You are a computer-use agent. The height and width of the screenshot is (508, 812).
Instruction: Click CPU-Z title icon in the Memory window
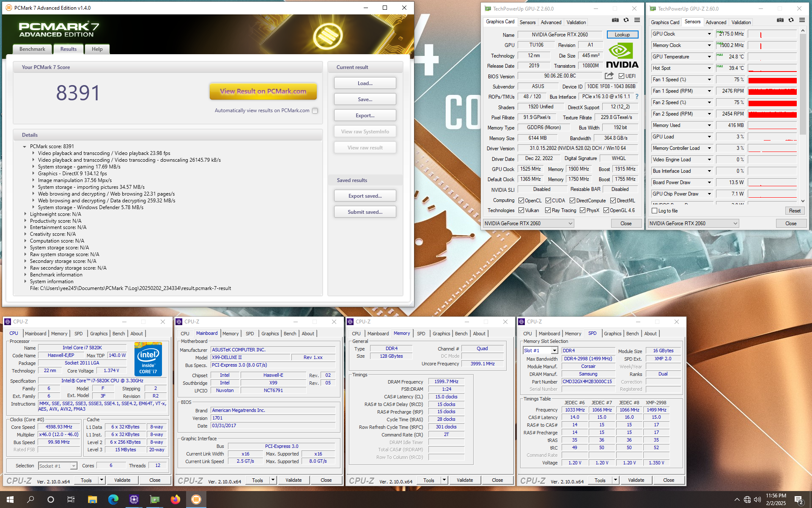(350, 322)
